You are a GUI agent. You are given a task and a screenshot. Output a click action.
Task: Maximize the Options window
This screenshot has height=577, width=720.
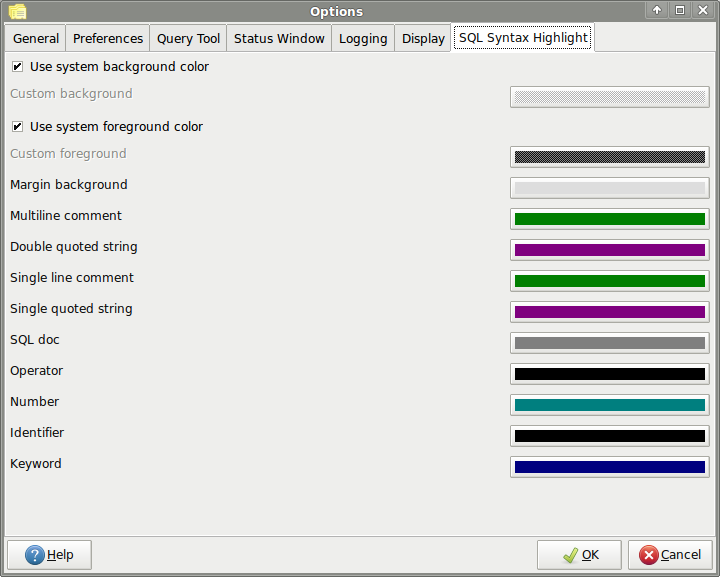[680, 10]
